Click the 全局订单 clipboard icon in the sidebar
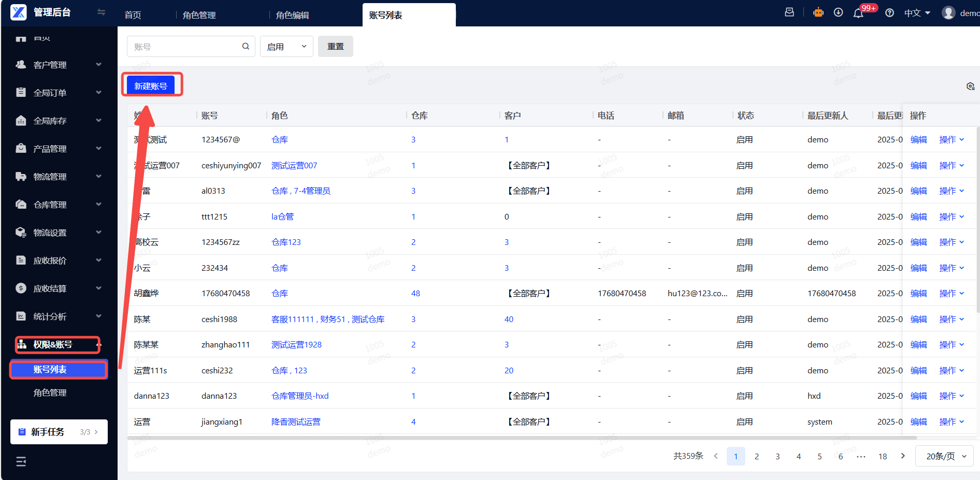The image size is (980, 480). click(x=21, y=93)
